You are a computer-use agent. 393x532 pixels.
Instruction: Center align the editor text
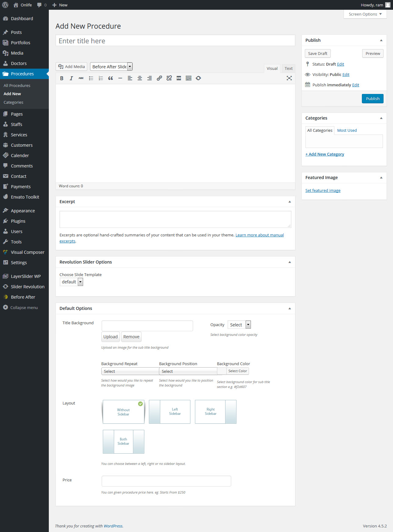[140, 78]
